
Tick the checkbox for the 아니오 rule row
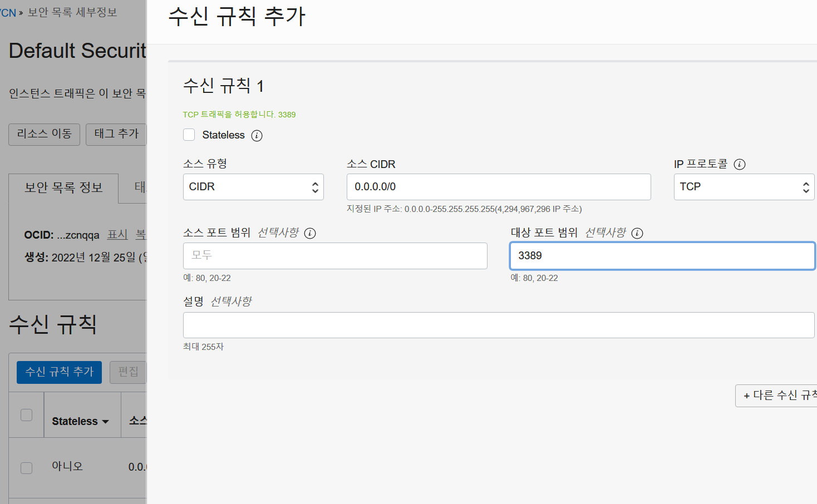(x=26, y=468)
